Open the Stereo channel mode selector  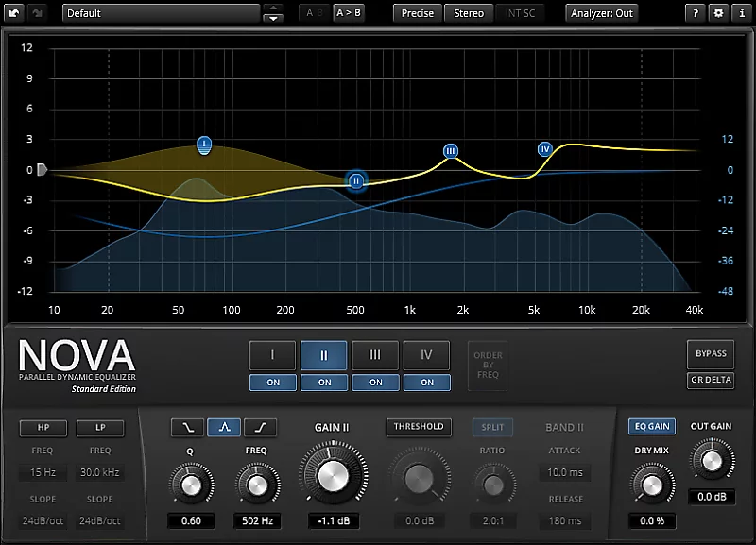click(469, 13)
